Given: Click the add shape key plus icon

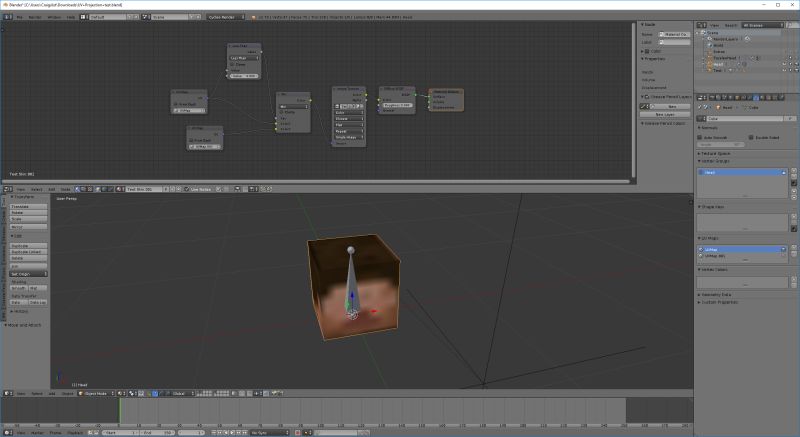Looking at the screenshot, I should pos(794,216).
